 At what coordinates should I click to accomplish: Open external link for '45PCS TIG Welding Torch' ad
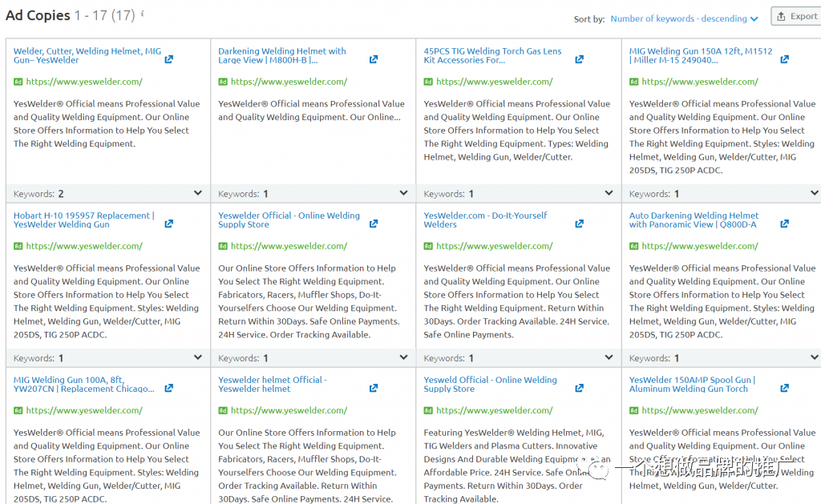coord(579,59)
